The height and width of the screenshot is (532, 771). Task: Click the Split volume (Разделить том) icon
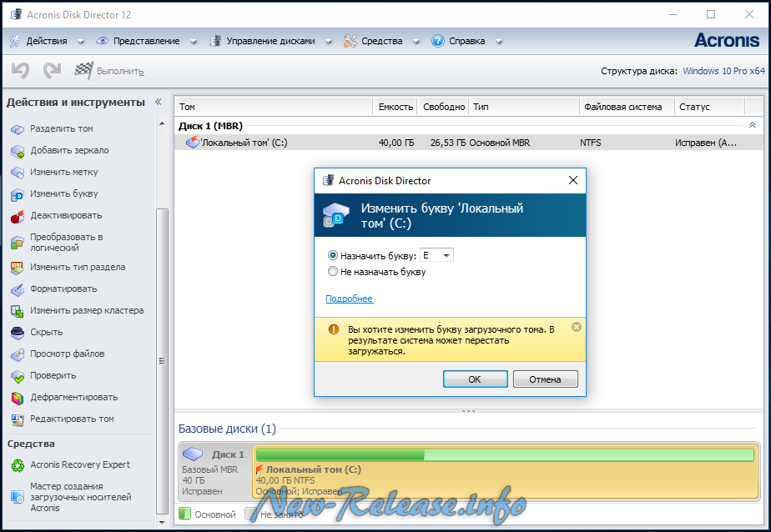click(x=18, y=129)
